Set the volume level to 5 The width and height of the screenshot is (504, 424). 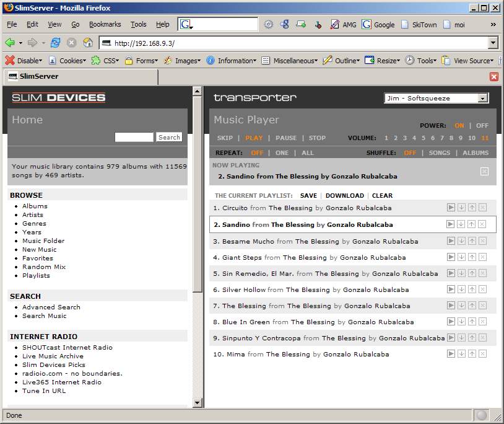click(424, 138)
